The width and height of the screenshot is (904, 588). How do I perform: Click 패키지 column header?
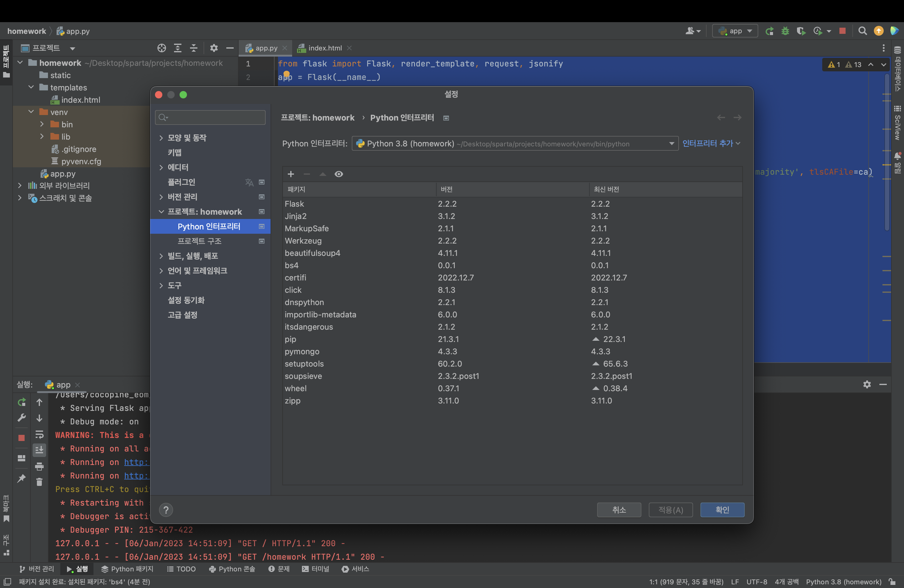(x=359, y=189)
